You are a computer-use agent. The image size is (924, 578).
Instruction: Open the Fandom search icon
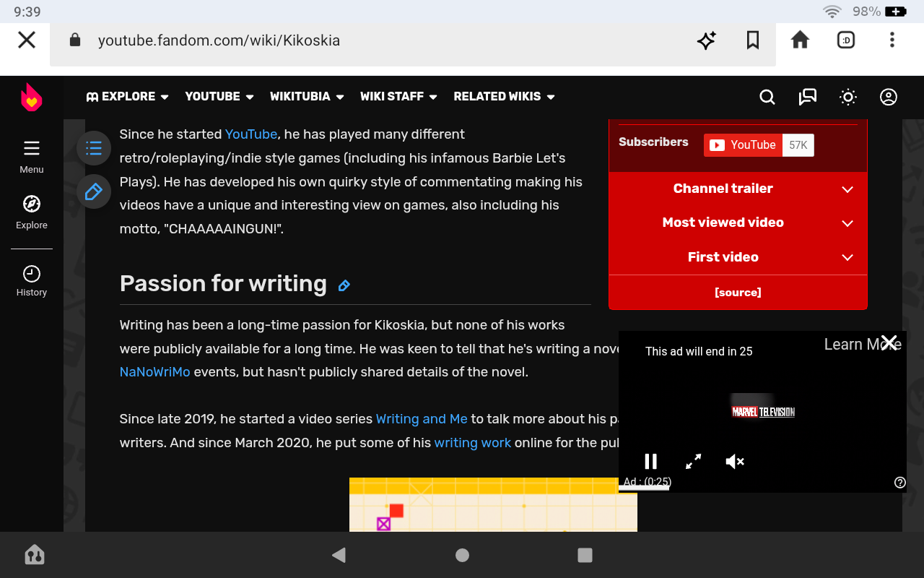(x=767, y=97)
